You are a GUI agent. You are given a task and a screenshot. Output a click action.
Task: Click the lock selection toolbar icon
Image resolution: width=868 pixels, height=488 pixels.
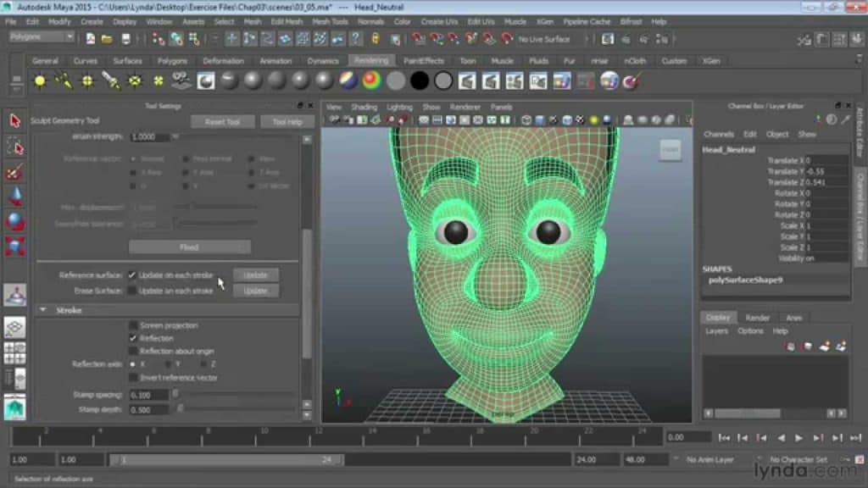[x=376, y=39]
